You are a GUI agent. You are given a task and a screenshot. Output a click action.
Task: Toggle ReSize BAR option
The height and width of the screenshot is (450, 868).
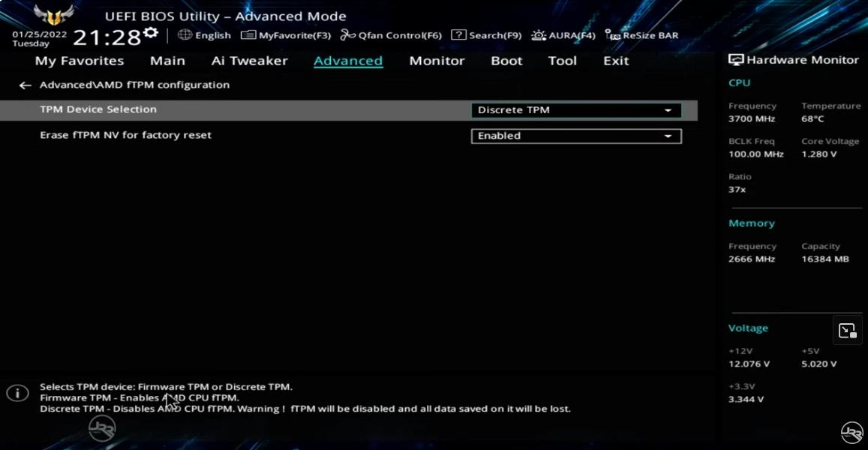(x=641, y=35)
